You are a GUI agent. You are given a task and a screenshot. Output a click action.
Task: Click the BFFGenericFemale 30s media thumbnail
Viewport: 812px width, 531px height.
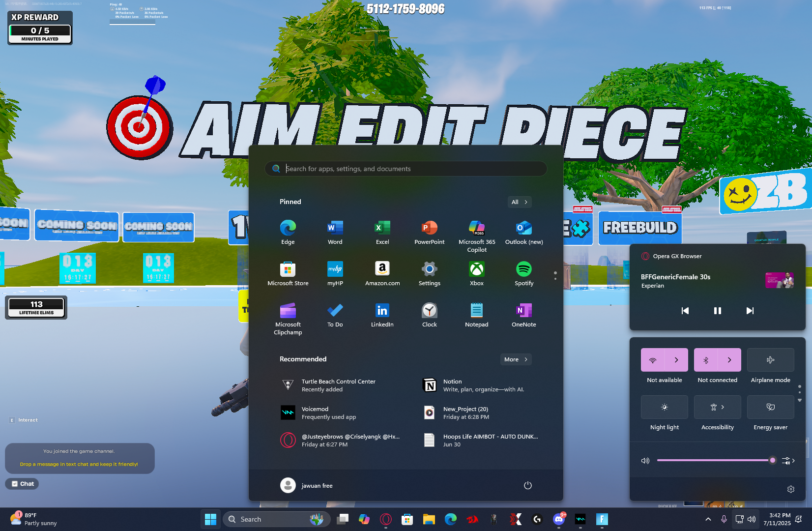(x=780, y=280)
